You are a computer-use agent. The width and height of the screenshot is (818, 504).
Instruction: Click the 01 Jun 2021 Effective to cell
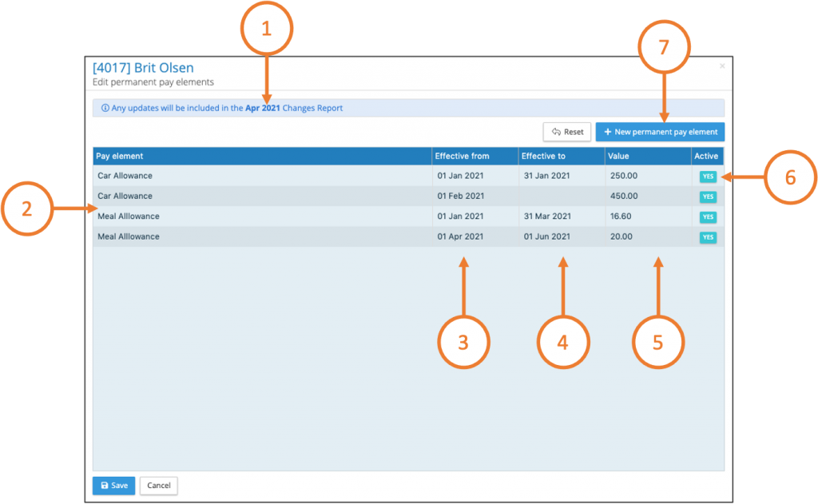point(547,237)
